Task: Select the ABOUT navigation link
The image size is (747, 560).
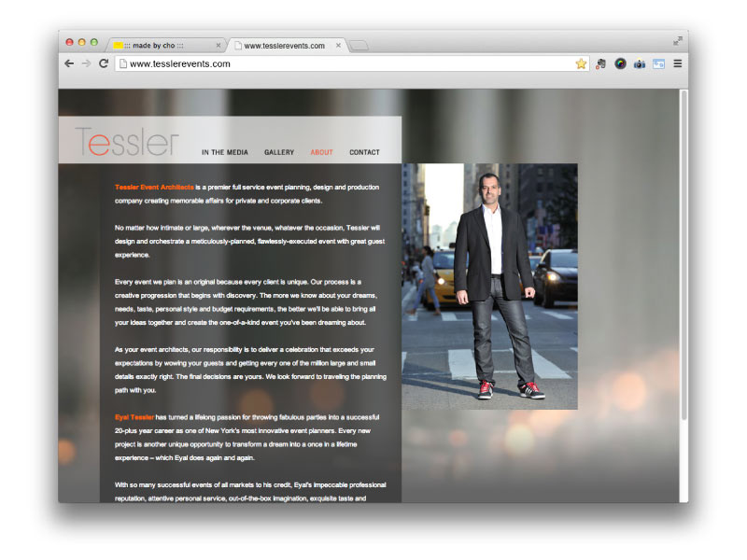Action: [x=321, y=152]
